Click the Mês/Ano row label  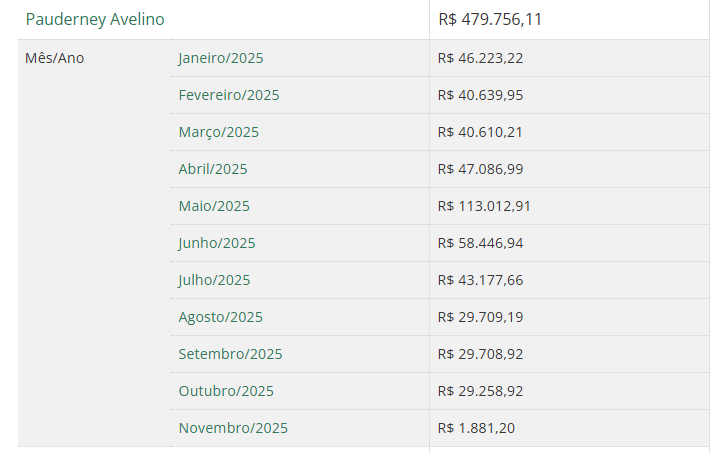click(55, 58)
